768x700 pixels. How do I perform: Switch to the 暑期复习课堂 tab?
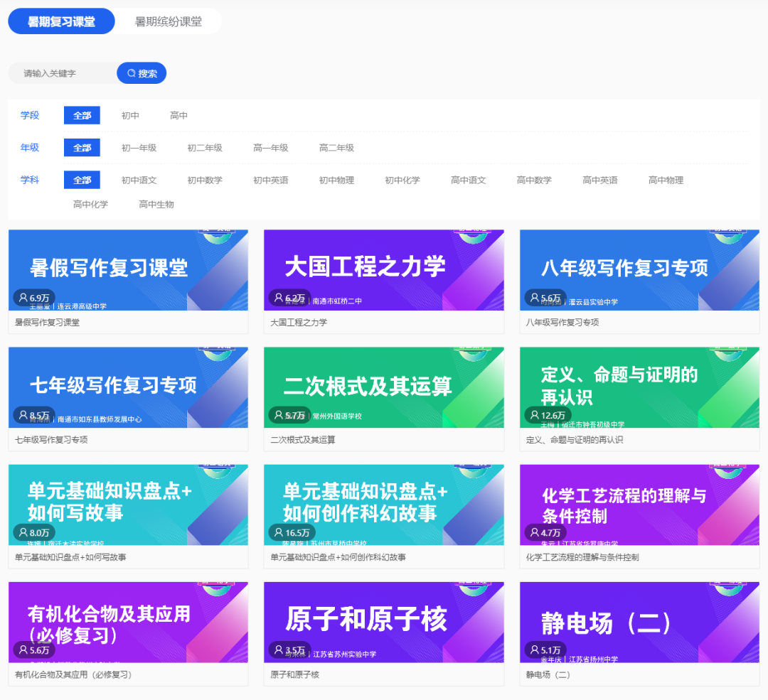[x=60, y=21]
